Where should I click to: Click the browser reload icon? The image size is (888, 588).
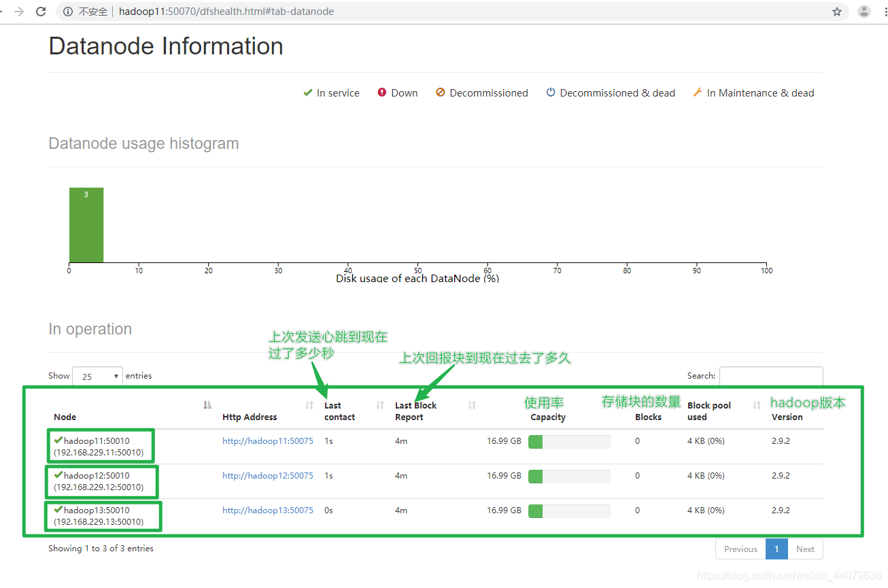[x=41, y=12]
